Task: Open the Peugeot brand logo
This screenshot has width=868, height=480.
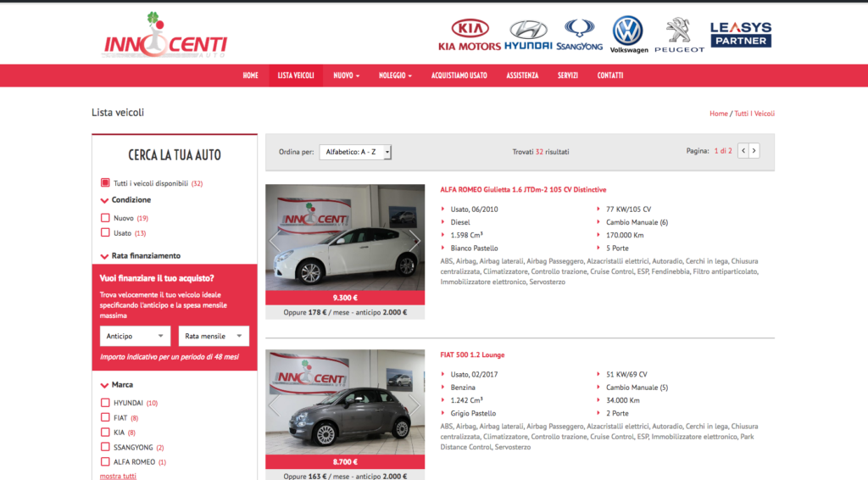Action: 679,35
